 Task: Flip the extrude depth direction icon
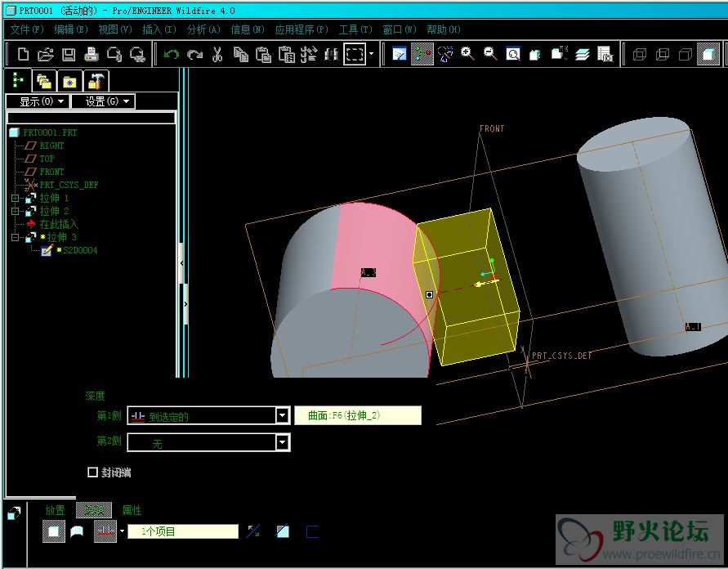tap(253, 531)
